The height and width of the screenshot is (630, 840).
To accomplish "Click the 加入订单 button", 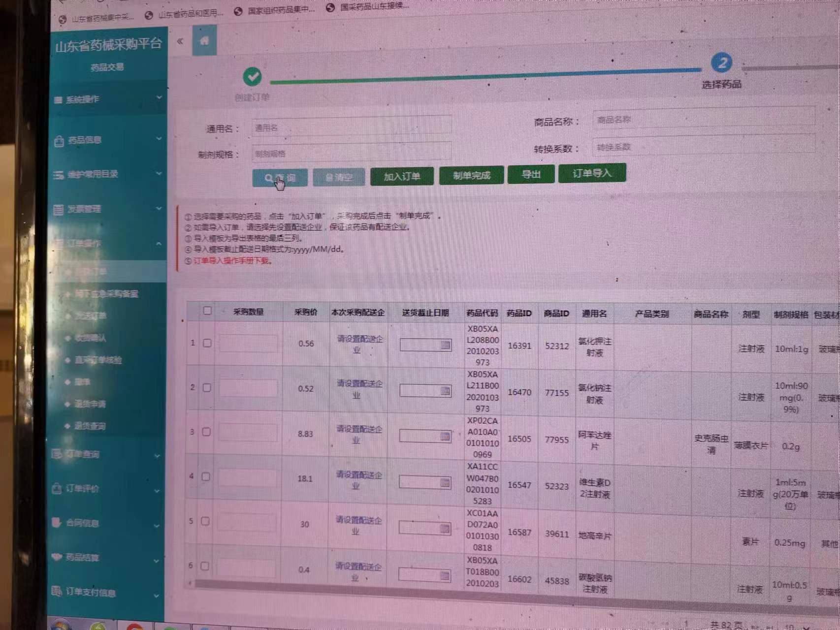I will pyautogui.click(x=402, y=176).
